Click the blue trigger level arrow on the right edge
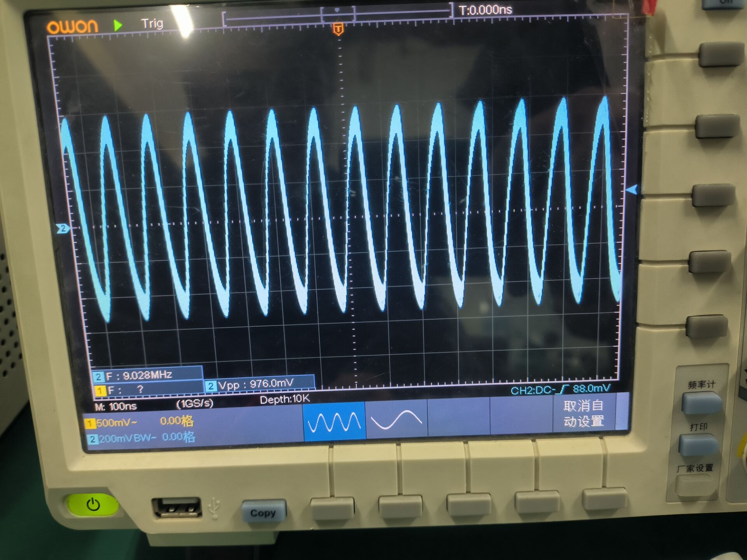Image resolution: width=747 pixels, height=560 pixels. click(632, 190)
